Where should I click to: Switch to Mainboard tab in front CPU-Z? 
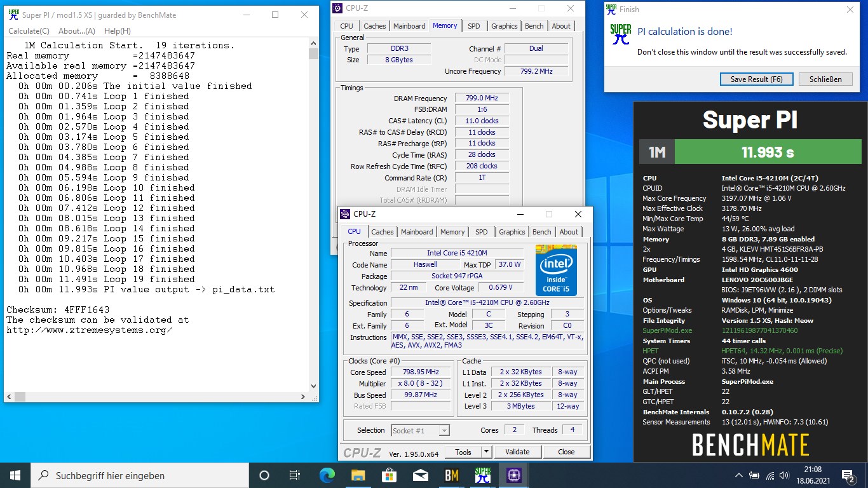tap(417, 232)
